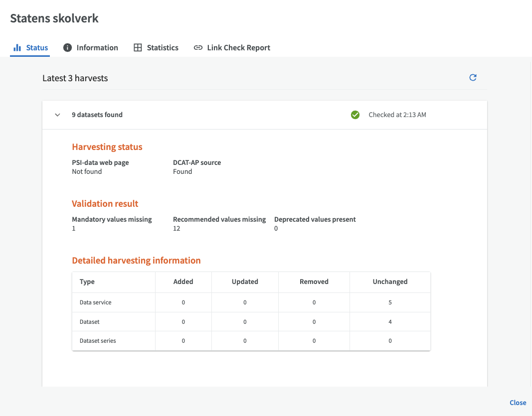
Task: Open the Statistics tab
Action: 156,47
